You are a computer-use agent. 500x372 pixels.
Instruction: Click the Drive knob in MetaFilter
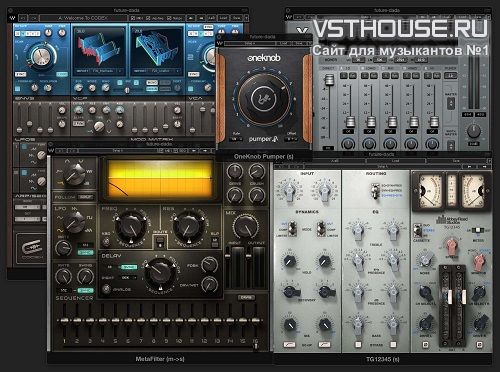pos(235,172)
